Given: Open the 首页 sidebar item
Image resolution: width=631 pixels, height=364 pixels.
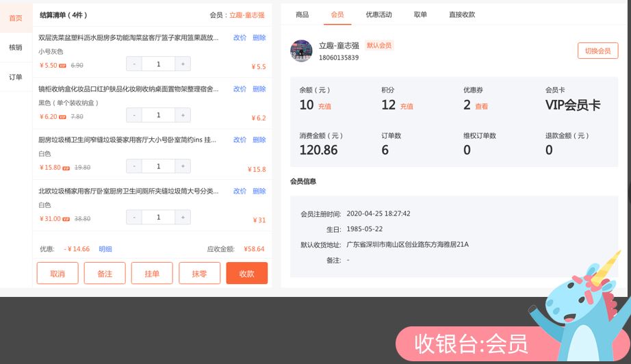Looking at the screenshot, I should (16, 18).
